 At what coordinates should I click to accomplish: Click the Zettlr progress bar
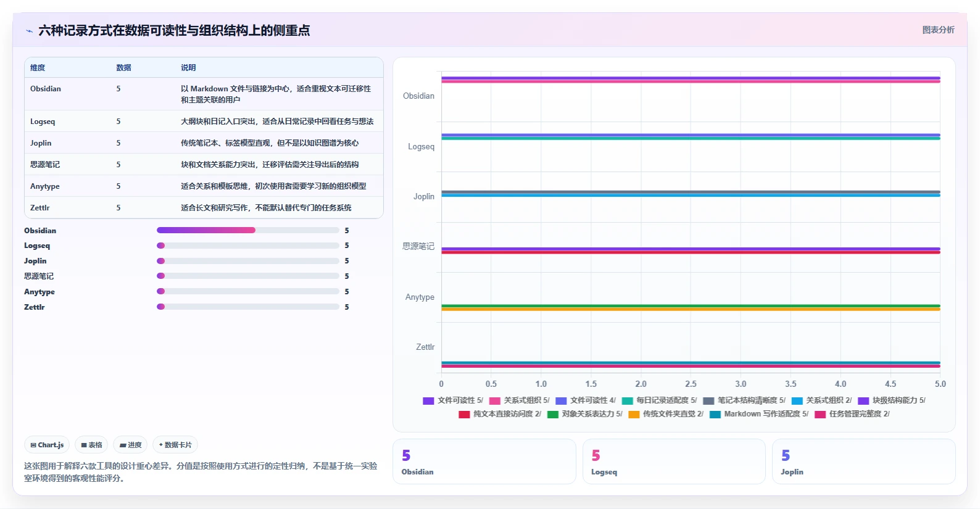pyautogui.click(x=248, y=307)
